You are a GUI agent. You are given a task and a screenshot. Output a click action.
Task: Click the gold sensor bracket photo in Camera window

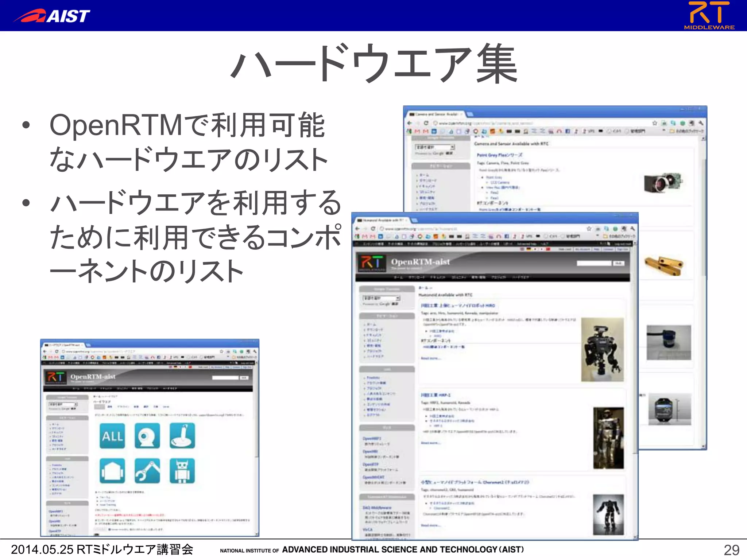663,265
